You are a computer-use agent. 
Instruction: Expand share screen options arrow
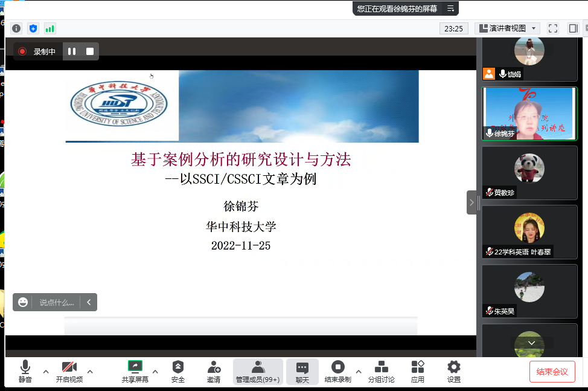[155, 371]
